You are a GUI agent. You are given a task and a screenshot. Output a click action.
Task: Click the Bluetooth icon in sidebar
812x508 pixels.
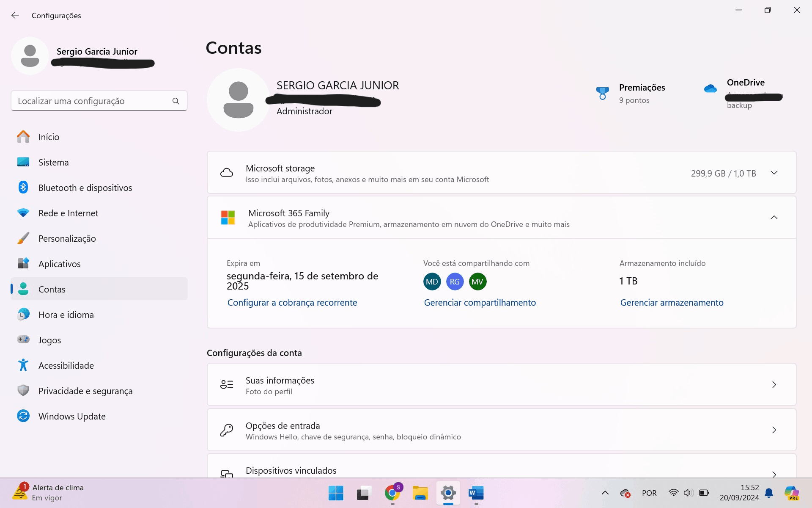click(x=23, y=187)
